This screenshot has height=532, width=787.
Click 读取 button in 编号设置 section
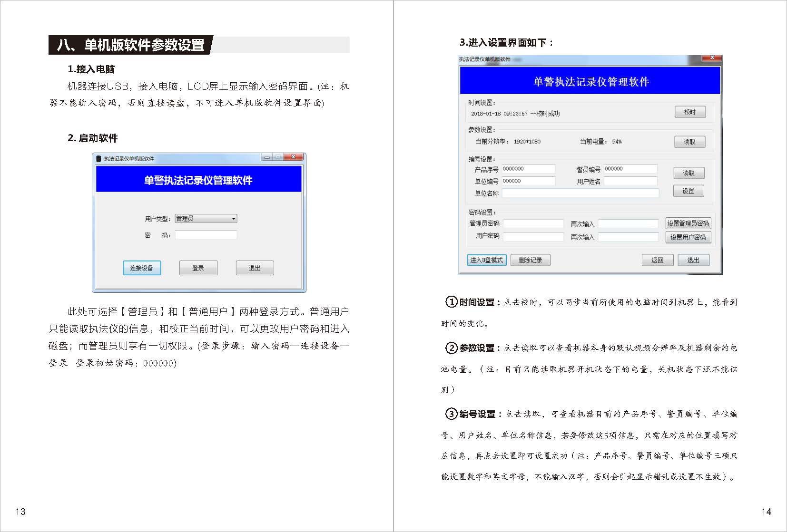tap(689, 173)
